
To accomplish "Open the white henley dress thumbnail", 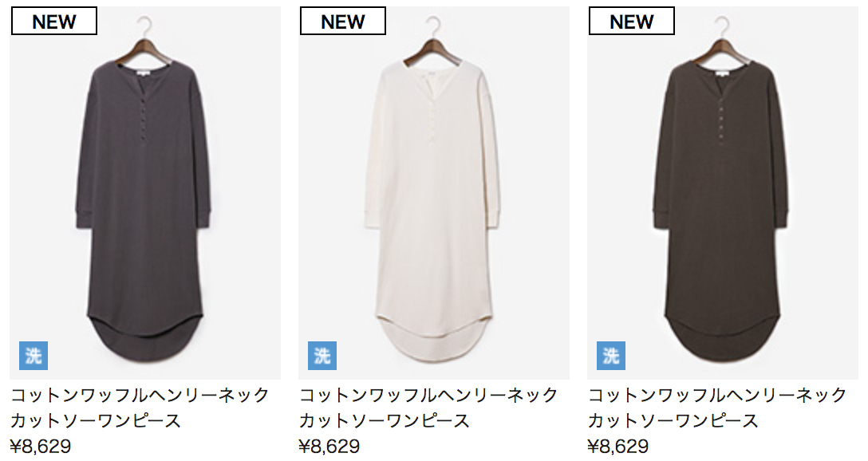I will coord(434,192).
